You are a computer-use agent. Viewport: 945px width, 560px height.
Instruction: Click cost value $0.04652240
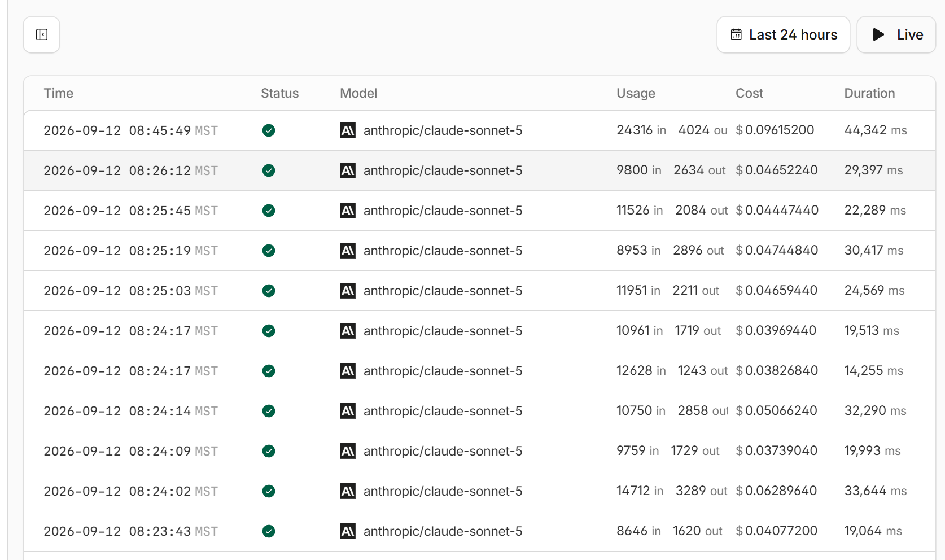777,170
